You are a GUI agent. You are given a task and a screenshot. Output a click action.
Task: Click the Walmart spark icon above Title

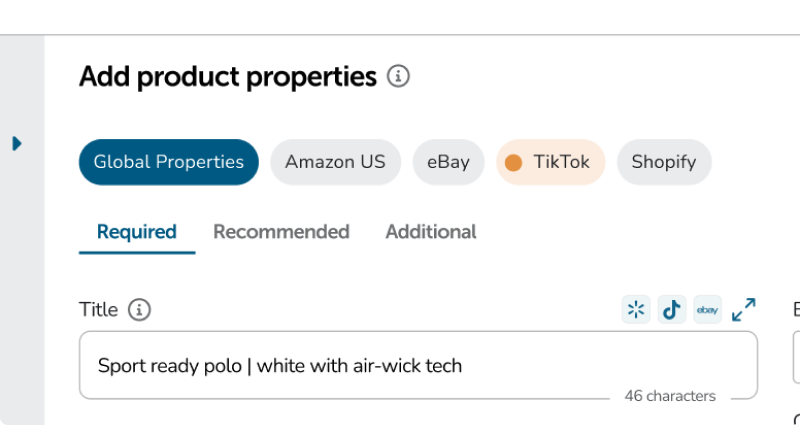pos(636,309)
